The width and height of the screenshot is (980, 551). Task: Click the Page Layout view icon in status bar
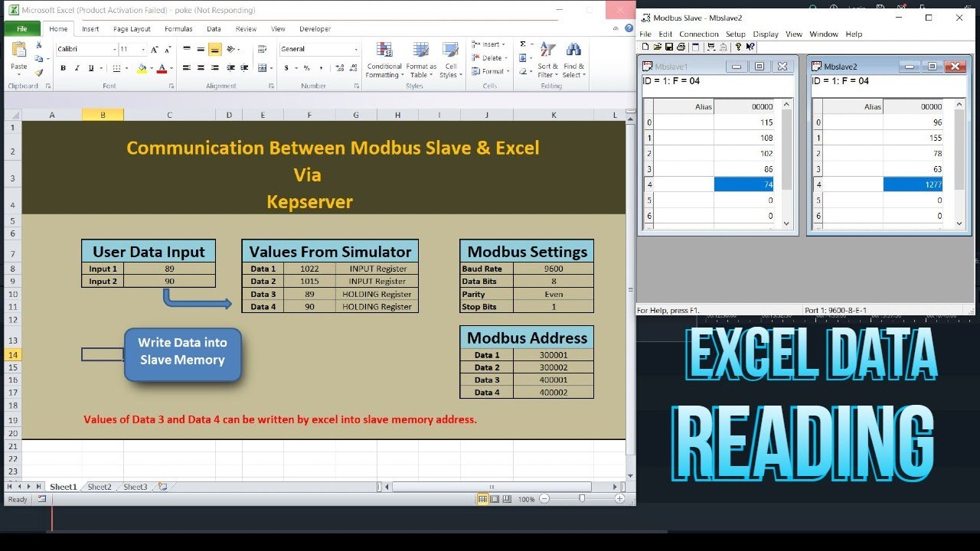(495, 499)
